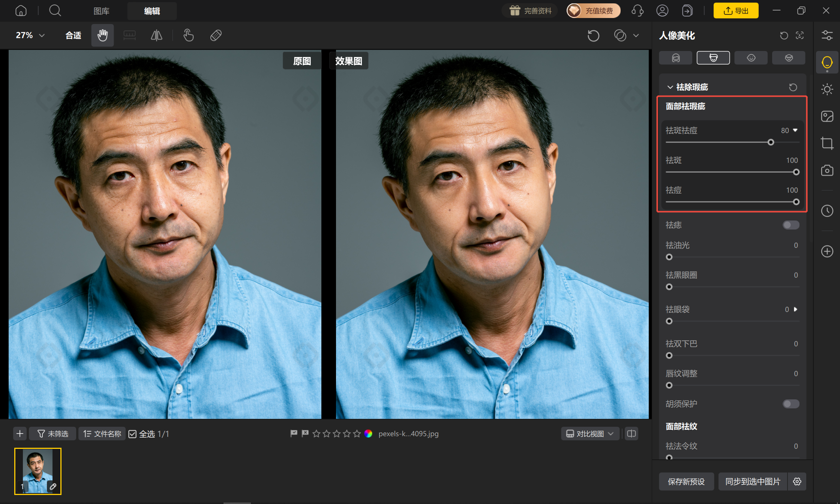
Task: Click the home icon
Action: point(21,11)
